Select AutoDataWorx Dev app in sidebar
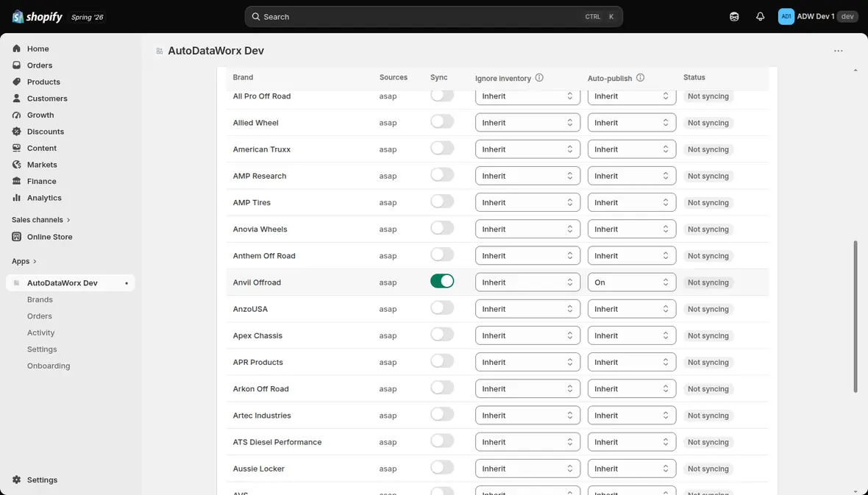Screen dimensions: 868x495 pos(71,283)
